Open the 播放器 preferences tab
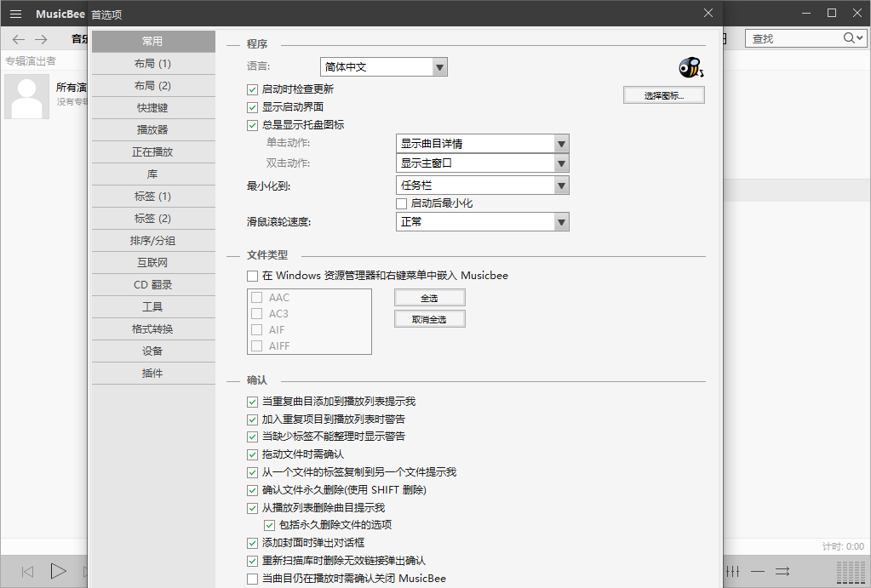The image size is (871, 588). click(x=153, y=130)
